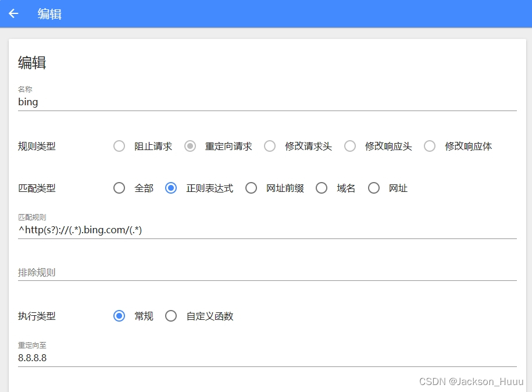
Task: Select the 常规 execution type
Action: pyautogui.click(x=119, y=316)
